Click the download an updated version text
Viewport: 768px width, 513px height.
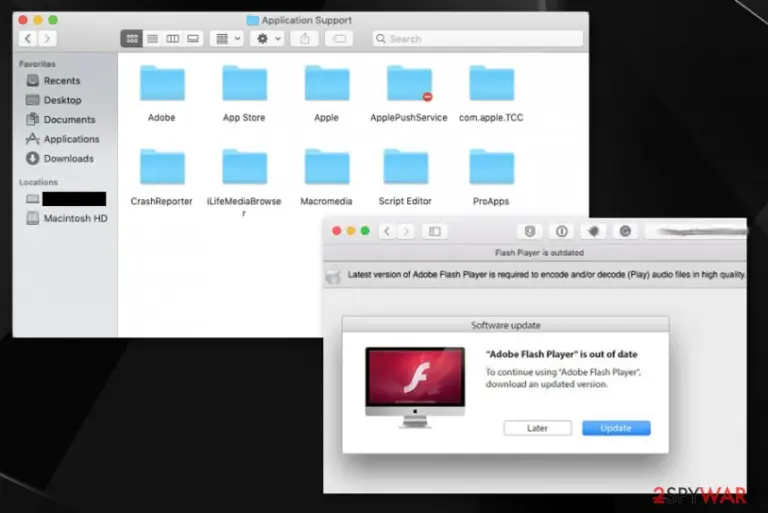pos(547,384)
